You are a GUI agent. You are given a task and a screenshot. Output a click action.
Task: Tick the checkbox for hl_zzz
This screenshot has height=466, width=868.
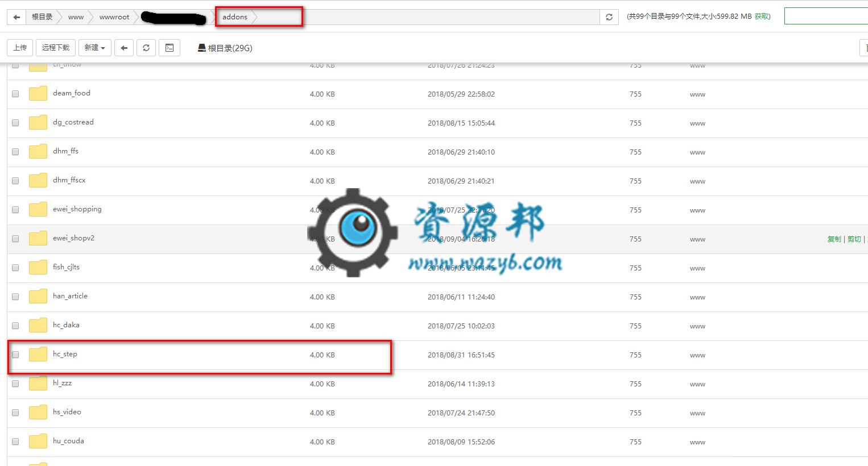[15, 384]
